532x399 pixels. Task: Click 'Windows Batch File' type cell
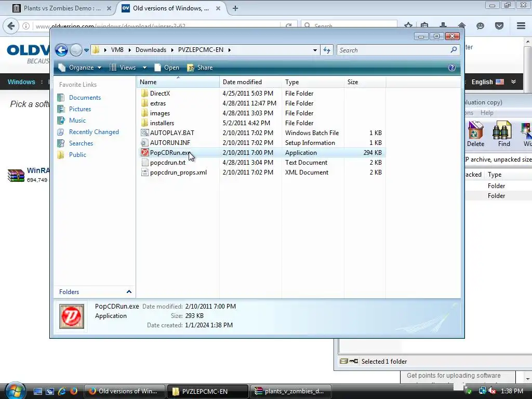click(312, 133)
